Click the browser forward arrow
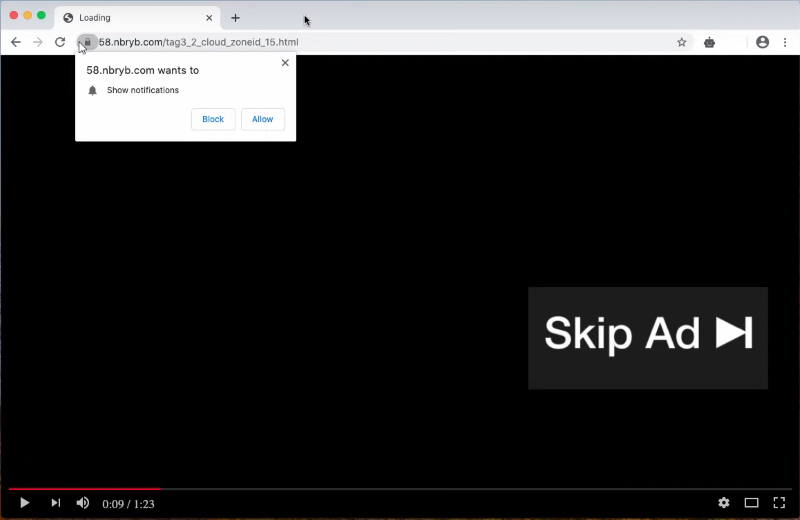The height and width of the screenshot is (520, 800). click(x=38, y=42)
